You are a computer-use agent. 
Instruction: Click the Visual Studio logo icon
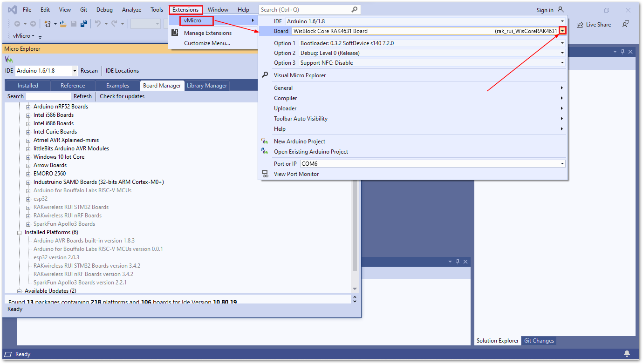pyautogui.click(x=13, y=10)
